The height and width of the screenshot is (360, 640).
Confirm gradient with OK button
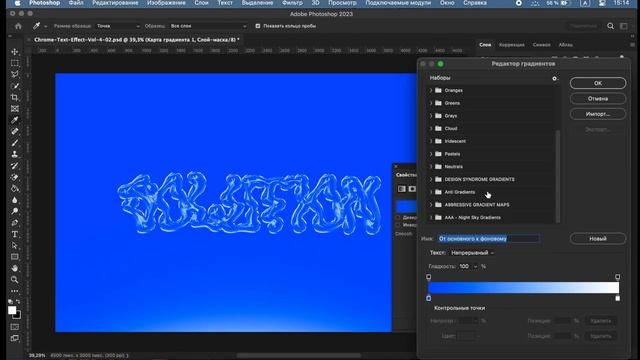[598, 83]
